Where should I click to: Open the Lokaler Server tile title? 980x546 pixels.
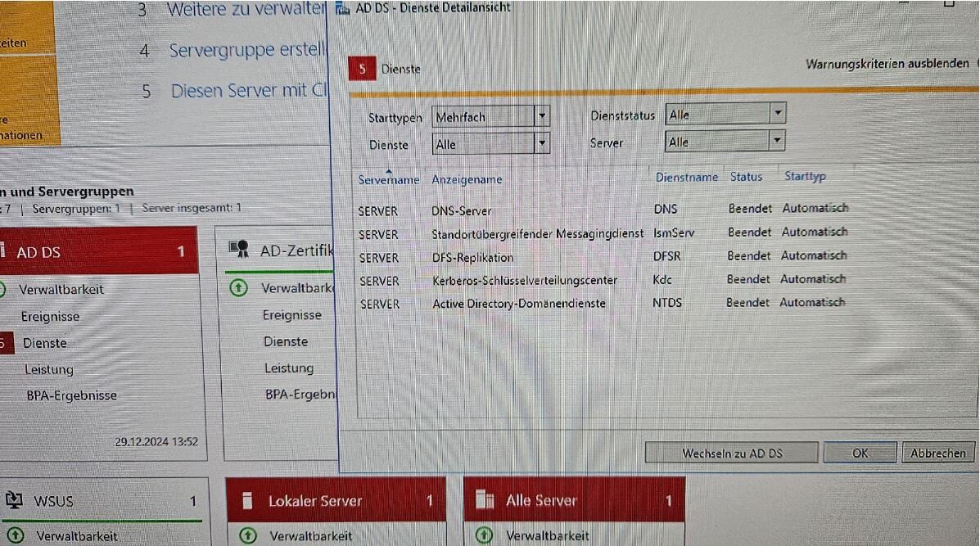click(x=315, y=500)
